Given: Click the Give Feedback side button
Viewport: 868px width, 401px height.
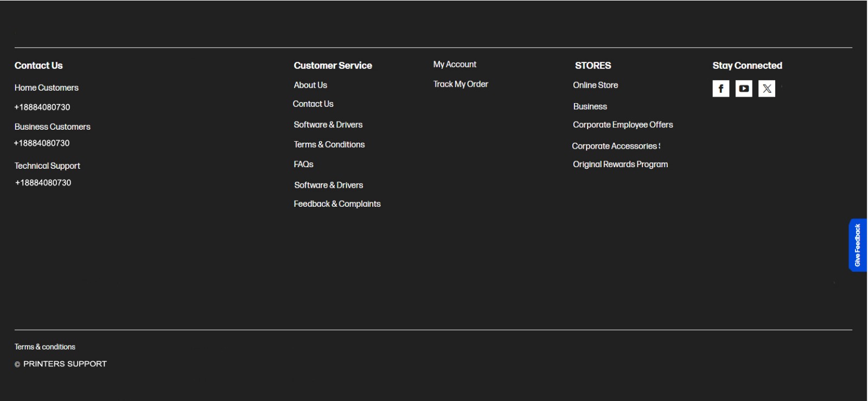Looking at the screenshot, I should [857, 245].
